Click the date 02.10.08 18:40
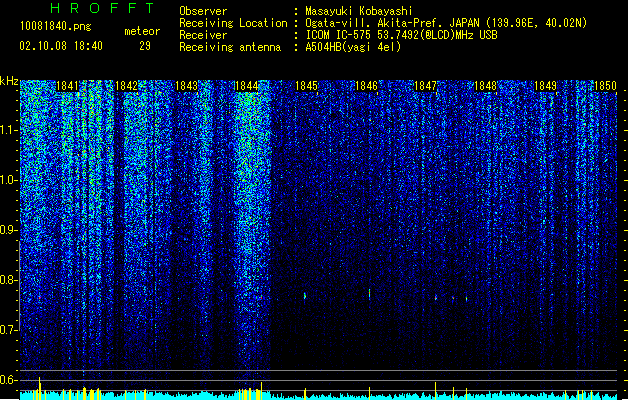629x400 pixels. coord(61,46)
